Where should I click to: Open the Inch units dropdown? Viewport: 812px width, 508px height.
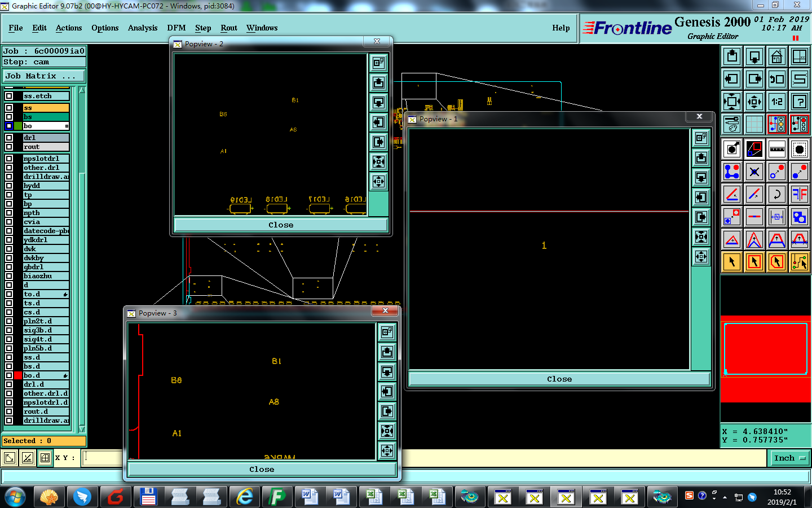[789, 458]
